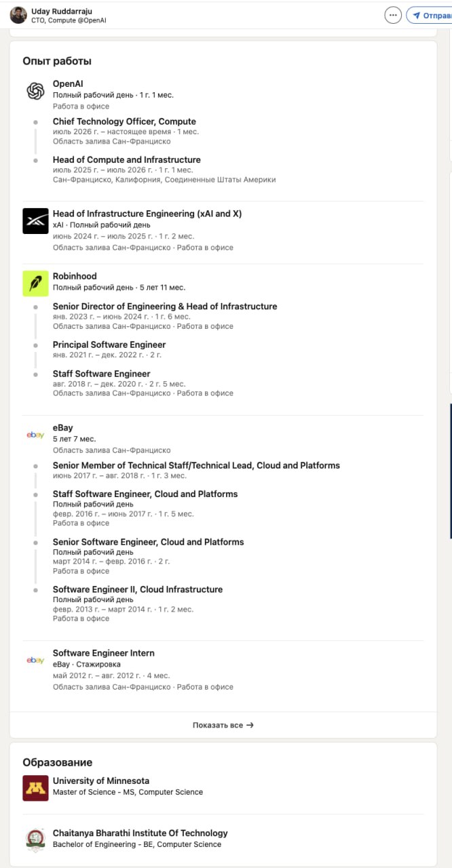
Task: Click the Robinhood feather logo
Action: tap(35, 283)
